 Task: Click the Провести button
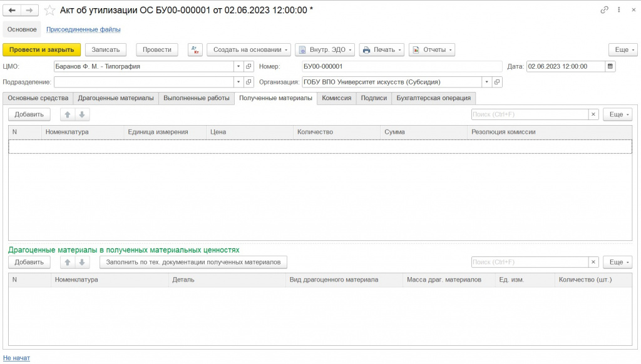tap(157, 50)
